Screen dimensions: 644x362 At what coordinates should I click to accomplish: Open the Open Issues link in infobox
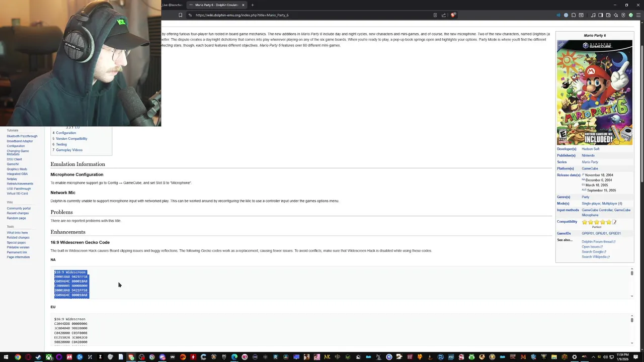click(592, 247)
